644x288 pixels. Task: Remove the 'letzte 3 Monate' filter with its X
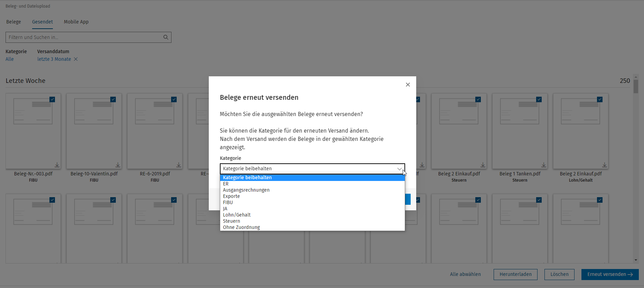(x=76, y=59)
